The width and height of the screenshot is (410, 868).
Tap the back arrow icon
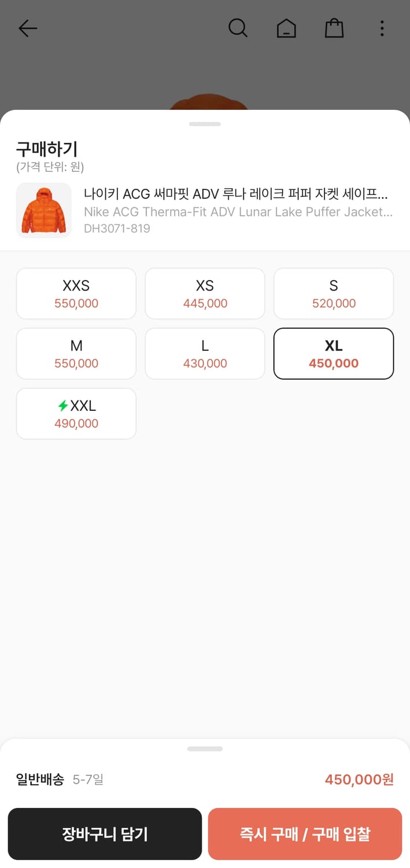coord(28,28)
